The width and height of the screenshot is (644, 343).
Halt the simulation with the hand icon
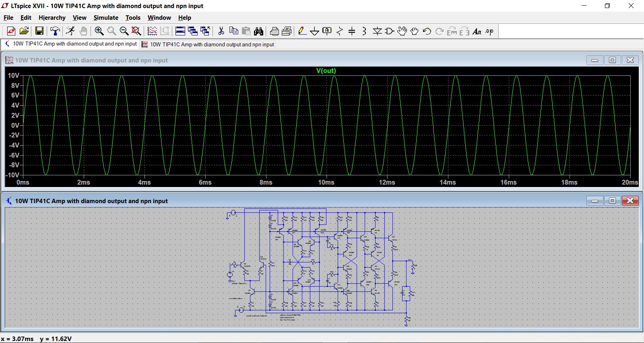83,31
